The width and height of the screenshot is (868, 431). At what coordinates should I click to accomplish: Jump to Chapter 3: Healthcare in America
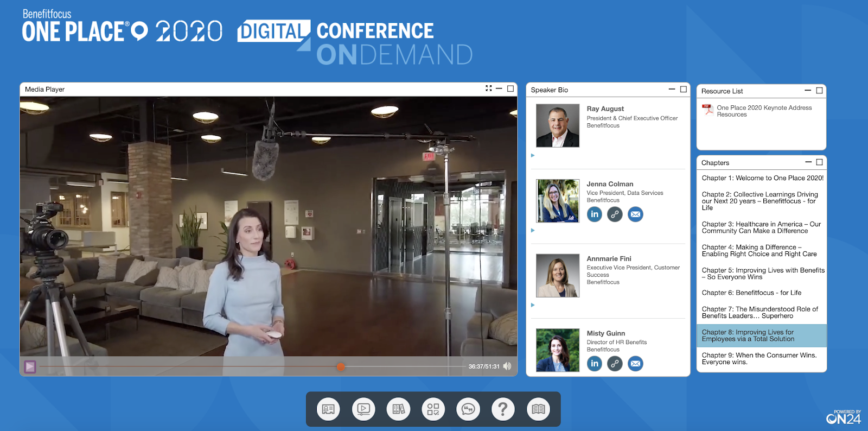[762, 227]
